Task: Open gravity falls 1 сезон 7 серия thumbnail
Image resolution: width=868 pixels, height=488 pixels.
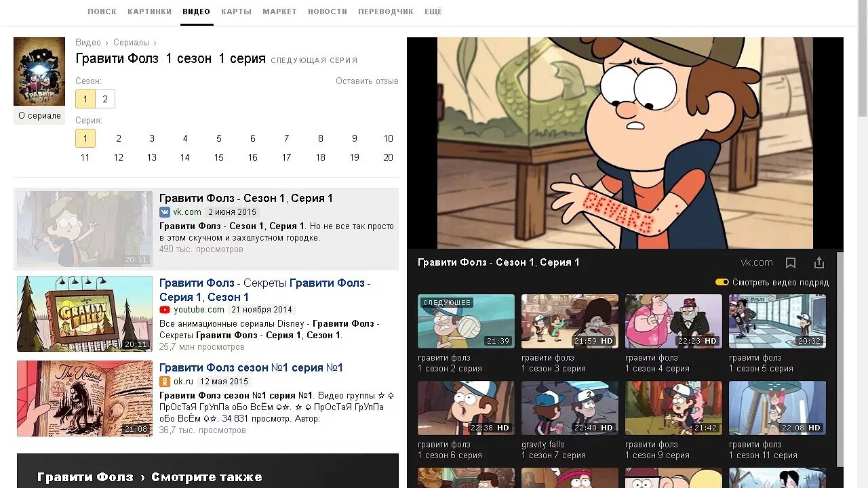Action: pos(570,408)
